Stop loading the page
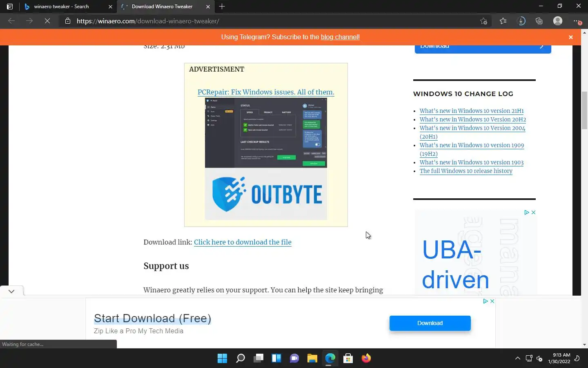 pyautogui.click(x=47, y=21)
